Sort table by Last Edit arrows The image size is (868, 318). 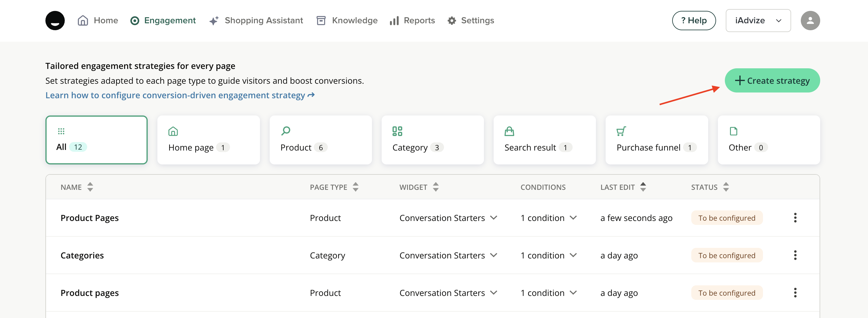click(643, 187)
